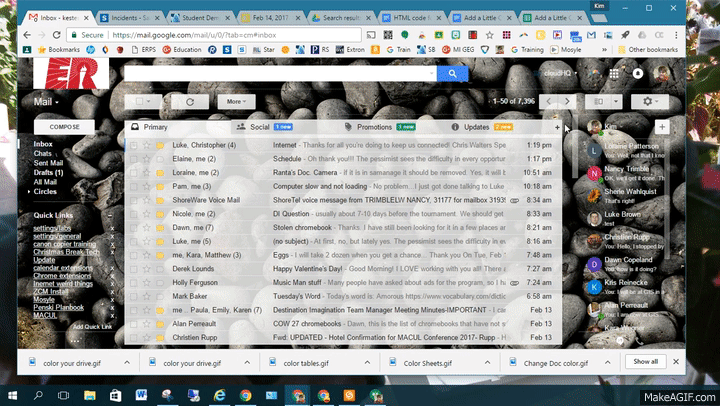Screen dimensions: 720x406
Task: Select the ShoreWare Voice Mail email checkbox
Action: pos(134,200)
